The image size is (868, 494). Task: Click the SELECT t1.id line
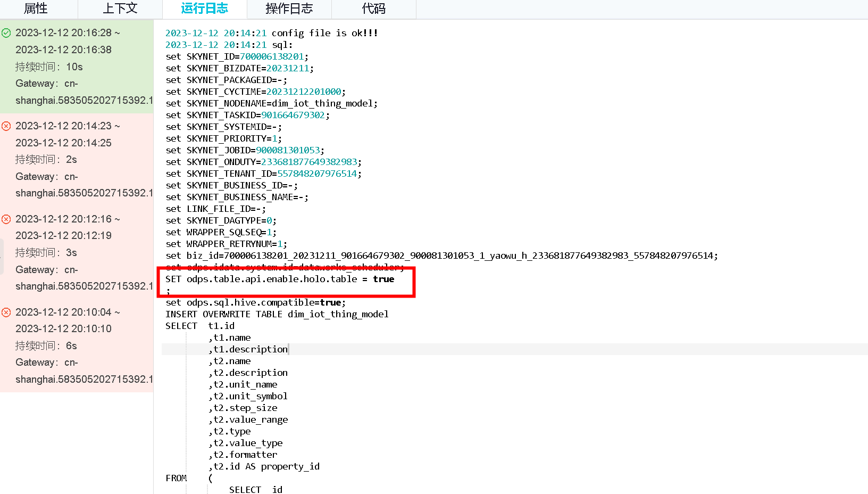[200, 326]
